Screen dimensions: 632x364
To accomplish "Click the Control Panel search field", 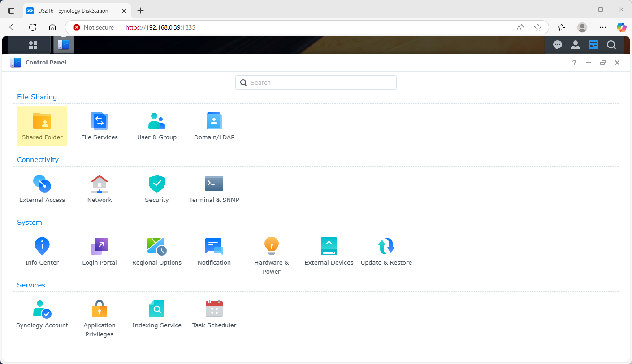I will coord(316,82).
